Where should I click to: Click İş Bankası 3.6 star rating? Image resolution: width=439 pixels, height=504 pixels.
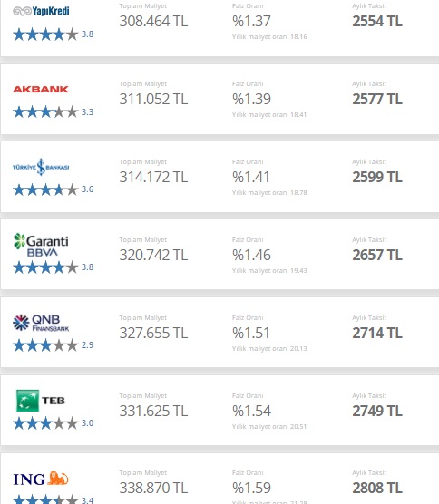[54, 189]
